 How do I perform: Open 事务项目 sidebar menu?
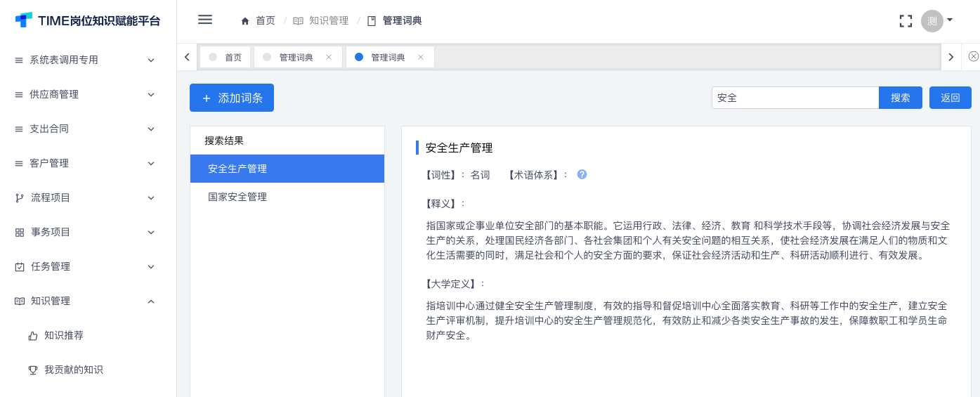click(x=88, y=232)
